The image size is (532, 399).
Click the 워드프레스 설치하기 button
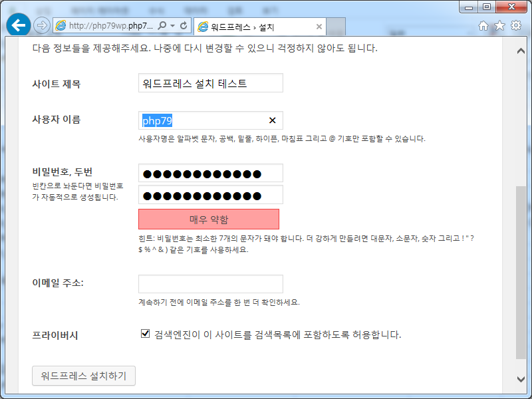[84, 376]
